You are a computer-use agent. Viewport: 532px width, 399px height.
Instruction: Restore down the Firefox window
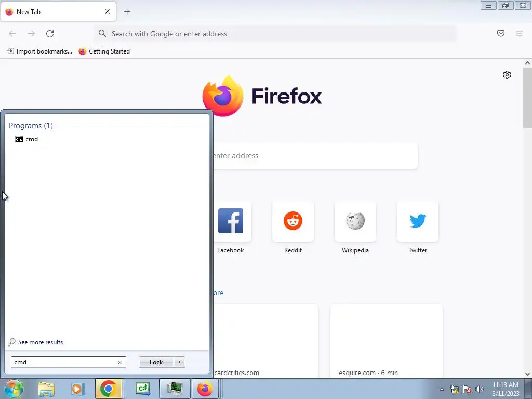[506, 5]
